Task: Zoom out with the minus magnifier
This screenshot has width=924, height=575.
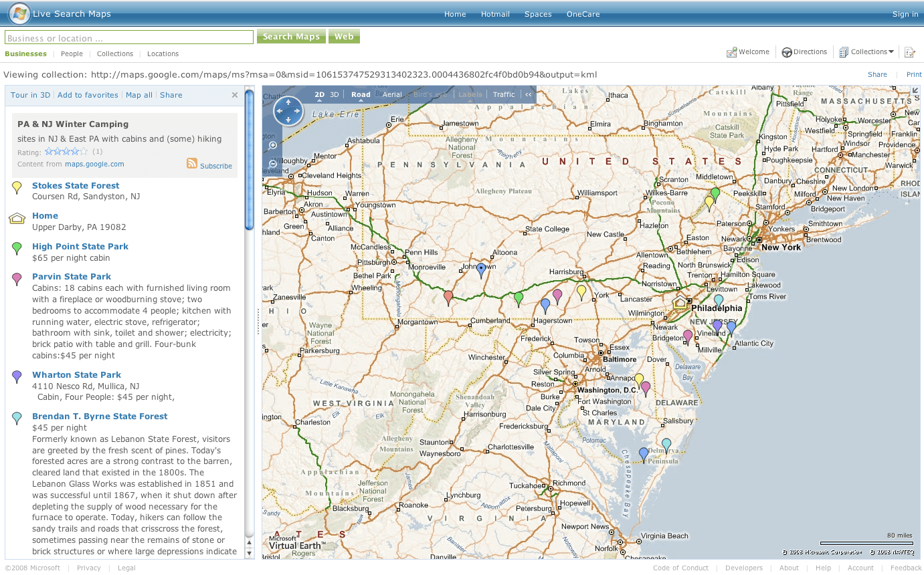Action: tap(273, 164)
